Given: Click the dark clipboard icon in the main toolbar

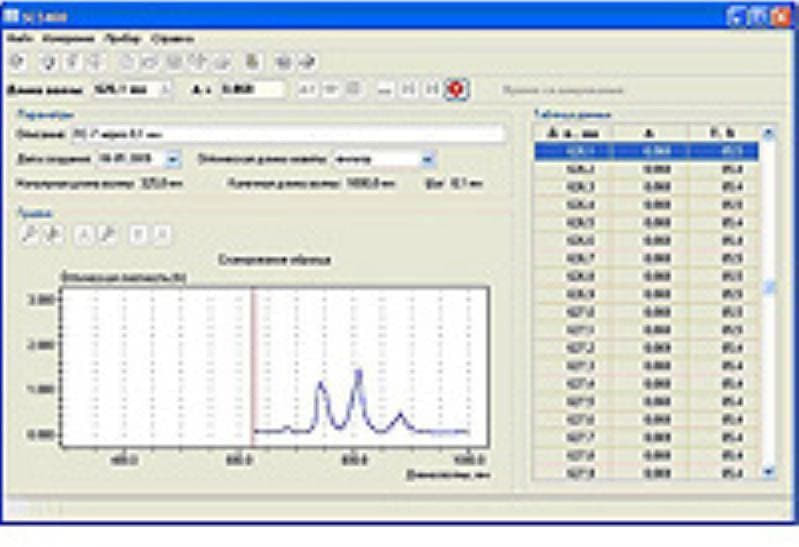Looking at the screenshot, I should pos(252,62).
